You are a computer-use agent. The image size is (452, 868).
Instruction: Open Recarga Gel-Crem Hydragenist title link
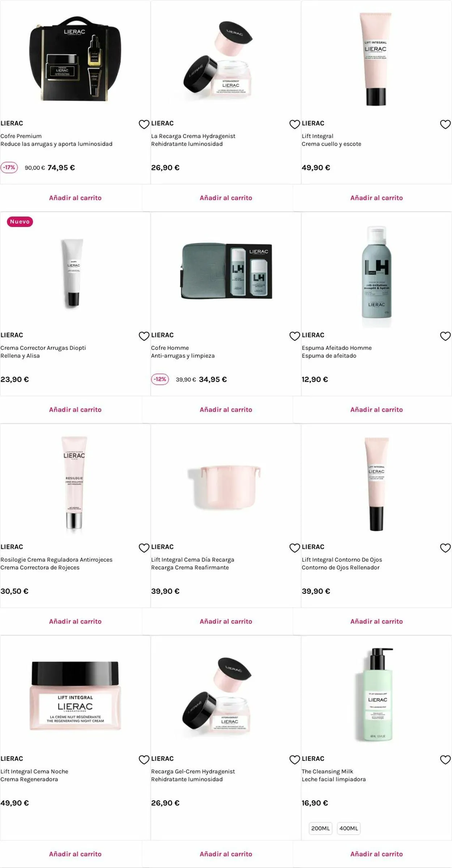coord(193,771)
